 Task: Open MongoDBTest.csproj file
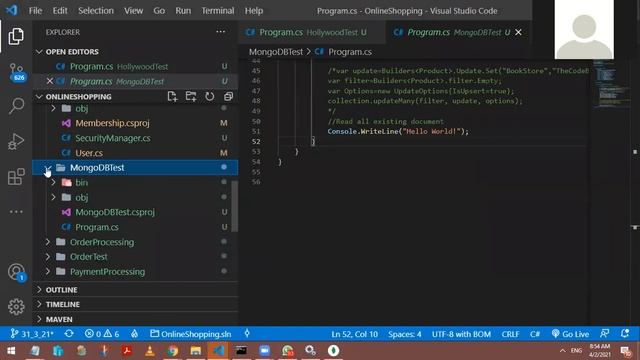click(115, 212)
